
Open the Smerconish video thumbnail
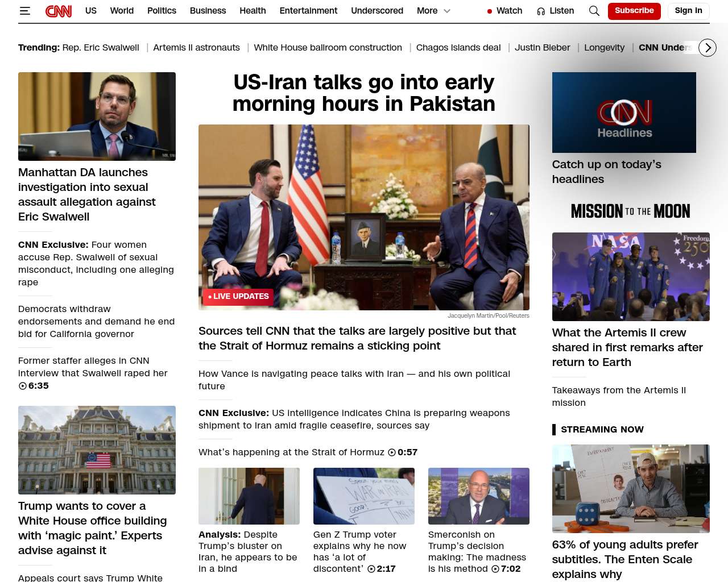479,496
